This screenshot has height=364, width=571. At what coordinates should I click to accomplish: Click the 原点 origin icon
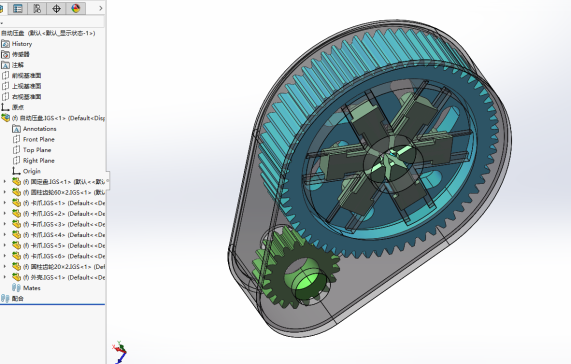5,107
